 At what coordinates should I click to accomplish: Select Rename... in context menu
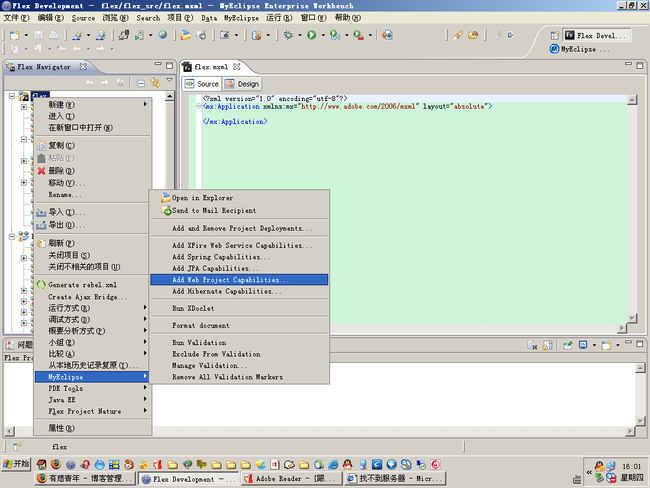coord(92,194)
